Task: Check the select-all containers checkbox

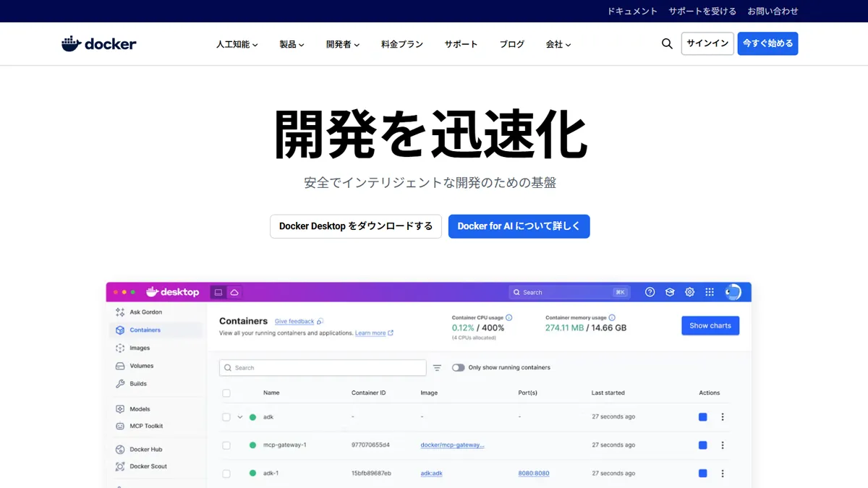Action: [226, 393]
